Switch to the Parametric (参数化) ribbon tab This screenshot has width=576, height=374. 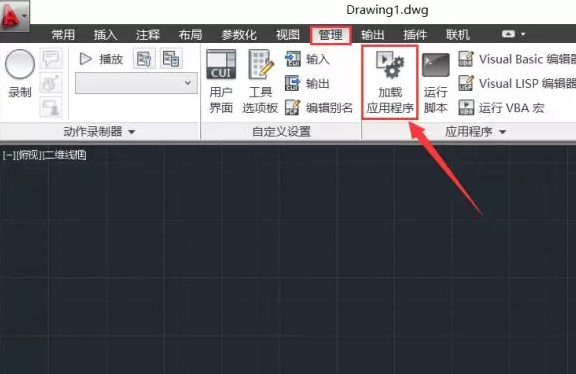(239, 35)
